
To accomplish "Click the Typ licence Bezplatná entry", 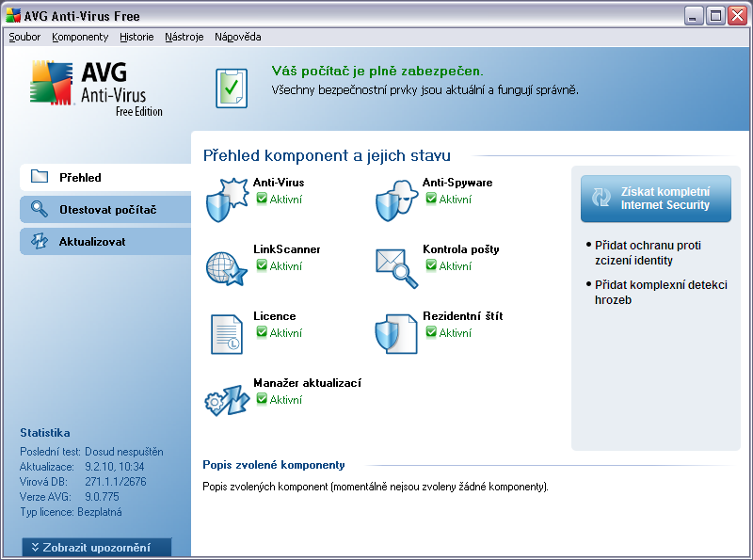I will tap(71, 511).
